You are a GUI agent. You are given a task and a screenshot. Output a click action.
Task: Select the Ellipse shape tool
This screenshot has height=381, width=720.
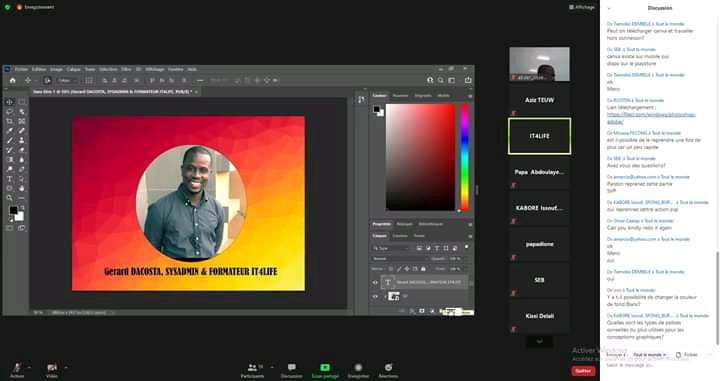pyautogui.click(x=10, y=189)
